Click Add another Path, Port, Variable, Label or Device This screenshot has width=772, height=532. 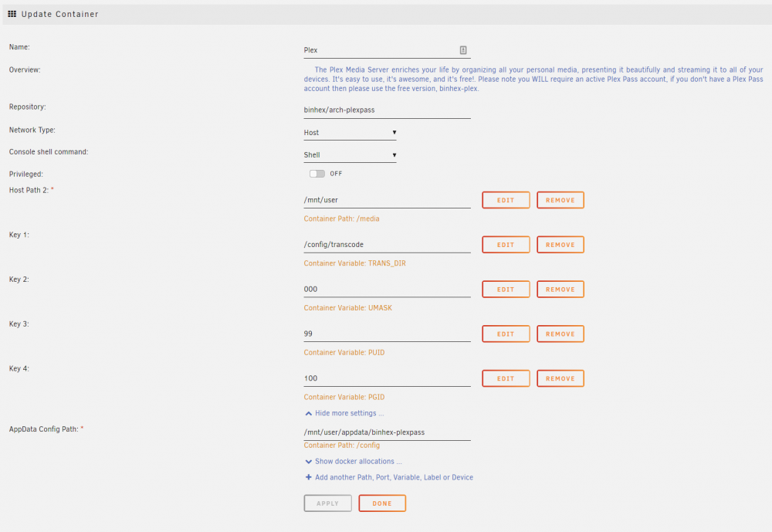394,477
